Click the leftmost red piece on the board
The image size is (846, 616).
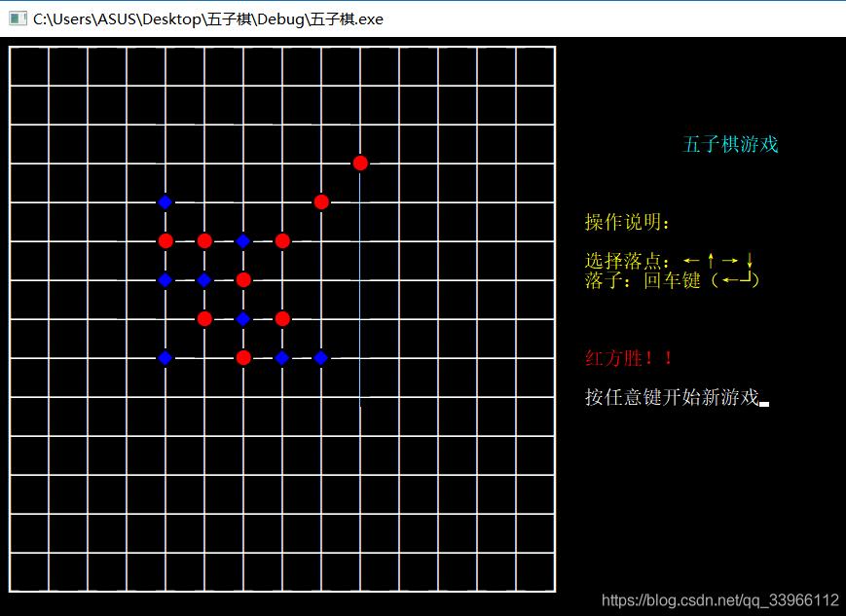pyautogui.click(x=166, y=240)
